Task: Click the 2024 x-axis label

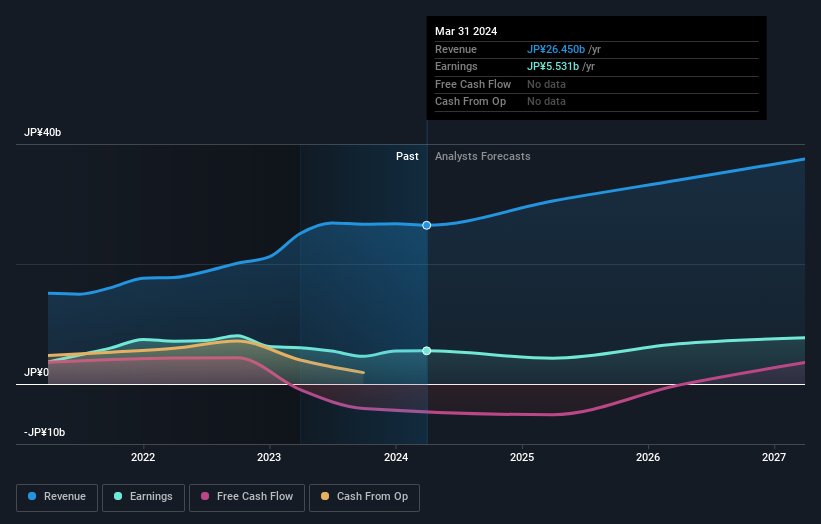Action: click(x=396, y=457)
